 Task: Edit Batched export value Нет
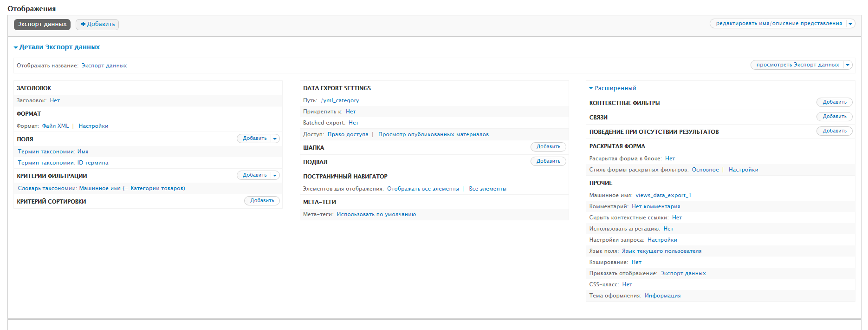click(x=353, y=123)
